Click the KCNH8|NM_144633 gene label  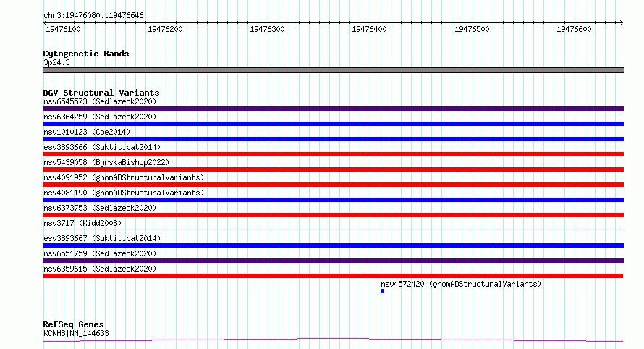(x=76, y=333)
